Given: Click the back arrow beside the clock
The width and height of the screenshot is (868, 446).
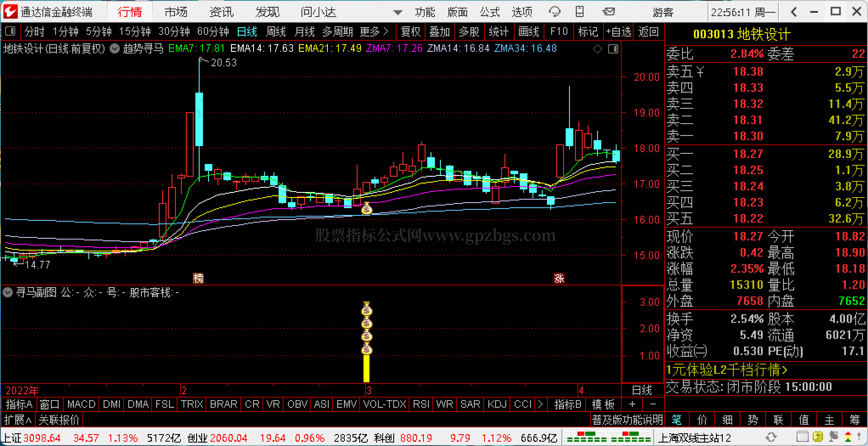Looking at the screenshot, I should point(794,12).
